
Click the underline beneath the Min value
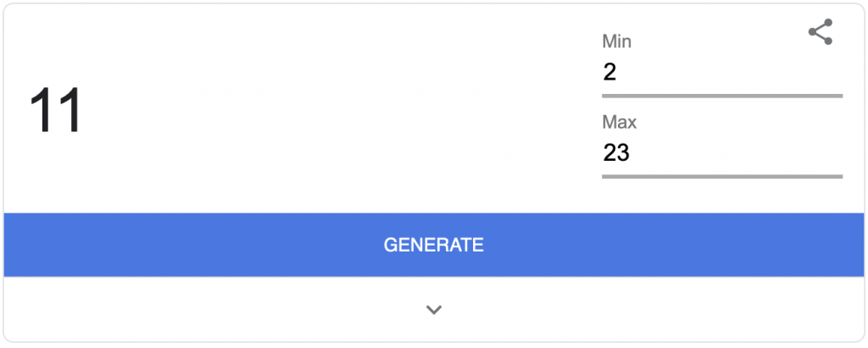tap(721, 96)
